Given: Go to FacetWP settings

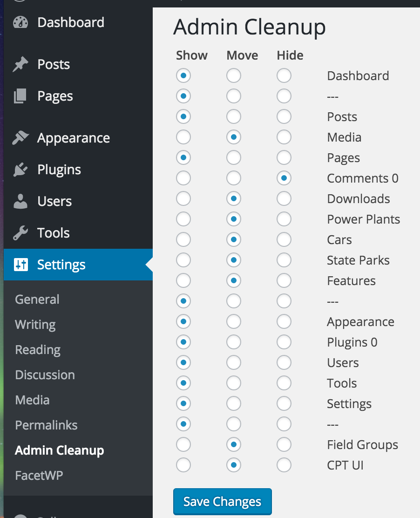Looking at the screenshot, I should tap(39, 476).
